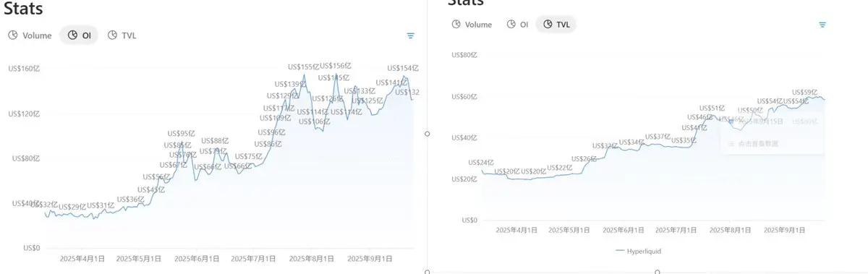Screen dimensions: 868x274
Task: Switch right chart to OI tab
Action: (x=518, y=25)
